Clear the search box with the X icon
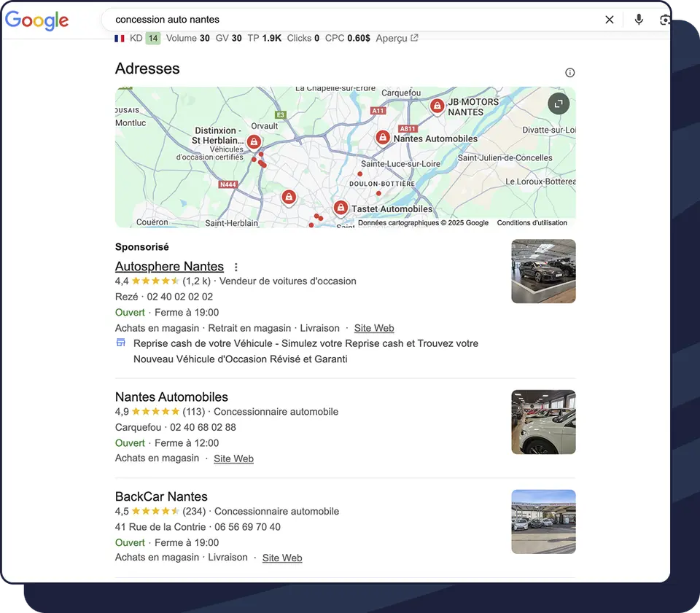The height and width of the screenshot is (613, 700). [x=610, y=20]
